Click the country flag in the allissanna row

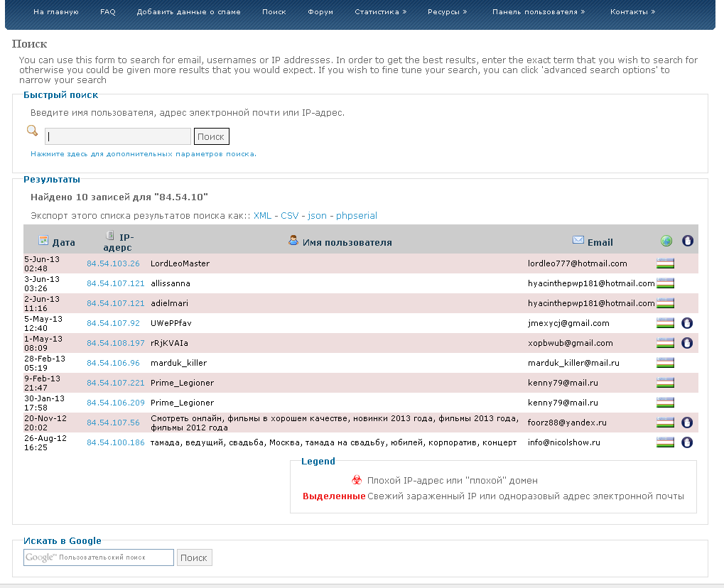click(x=665, y=283)
